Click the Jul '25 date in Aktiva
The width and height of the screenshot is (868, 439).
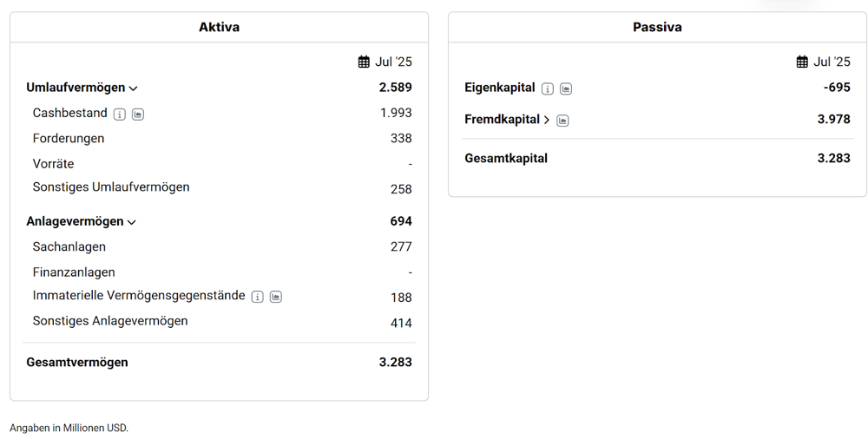point(393,62)
